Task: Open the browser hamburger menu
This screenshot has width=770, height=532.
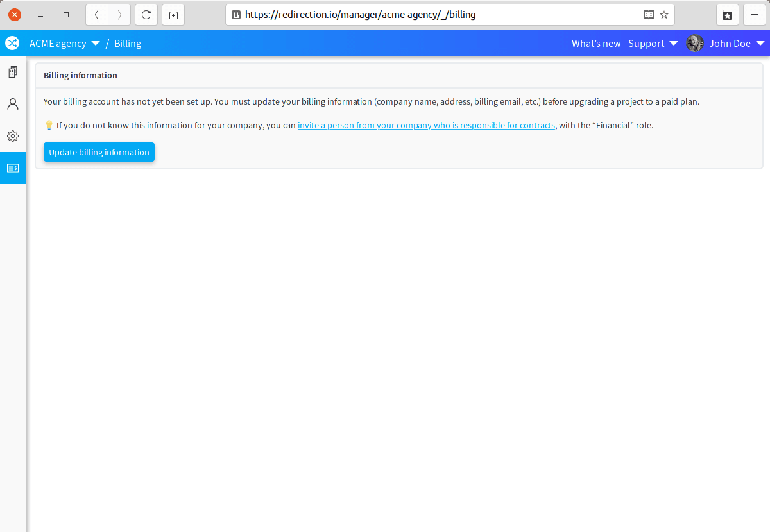Action: click(755, 15)
